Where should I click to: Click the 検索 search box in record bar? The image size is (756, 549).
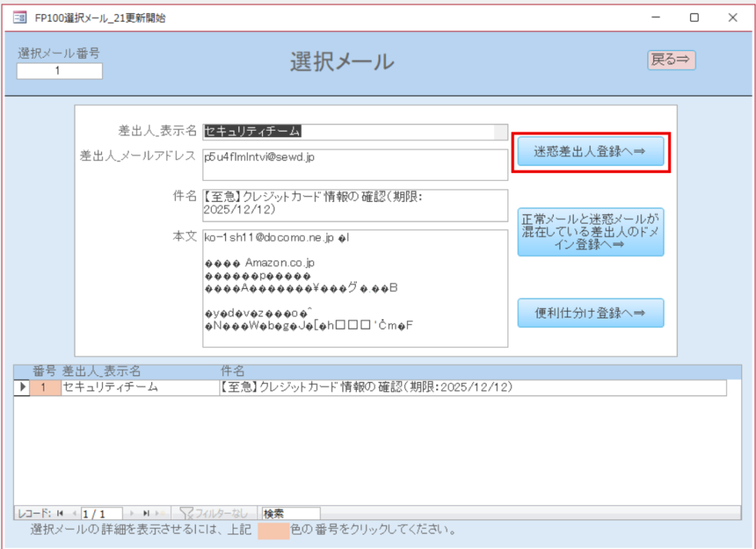[290, 513]
